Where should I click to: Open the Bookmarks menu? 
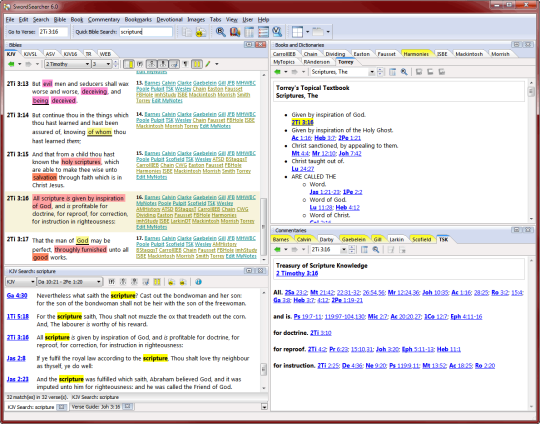point(138,20)
